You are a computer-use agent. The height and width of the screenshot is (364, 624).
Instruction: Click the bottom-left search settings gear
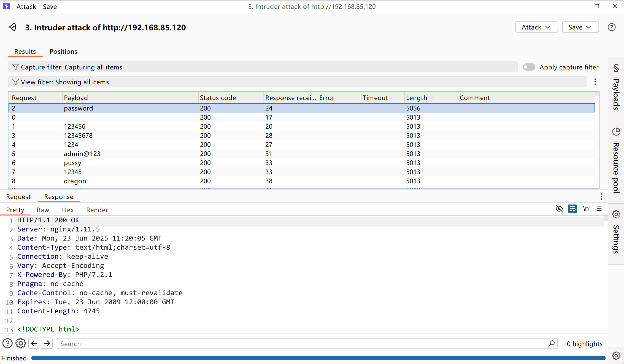click(x=21, y=343)
